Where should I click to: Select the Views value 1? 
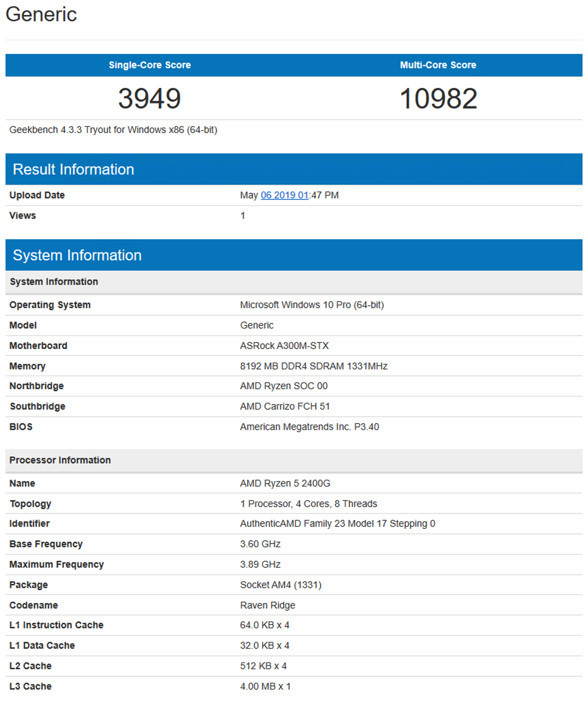[x=243, y=216]
